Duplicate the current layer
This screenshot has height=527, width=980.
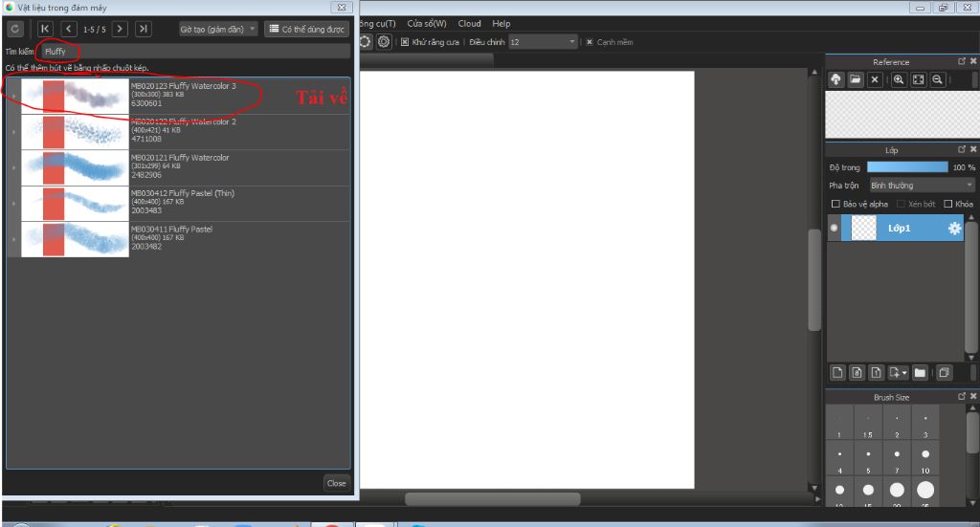click(x=944, y=373)
